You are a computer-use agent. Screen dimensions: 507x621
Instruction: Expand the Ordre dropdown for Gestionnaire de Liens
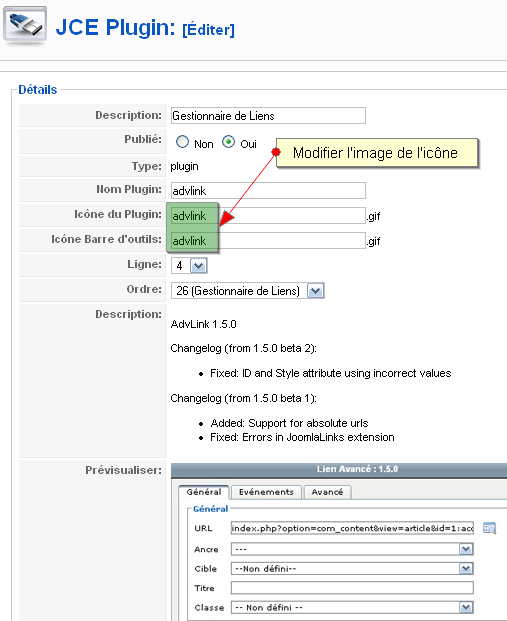click(248, 291)
